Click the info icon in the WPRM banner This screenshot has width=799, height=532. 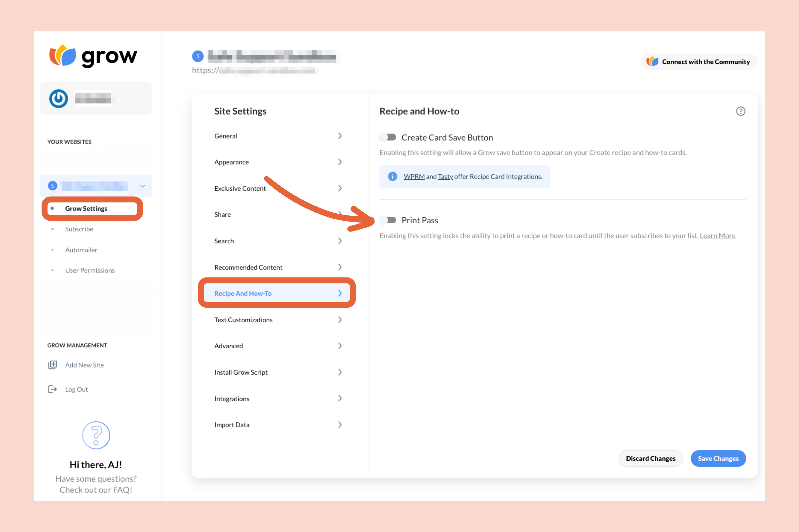pos(392,176)
